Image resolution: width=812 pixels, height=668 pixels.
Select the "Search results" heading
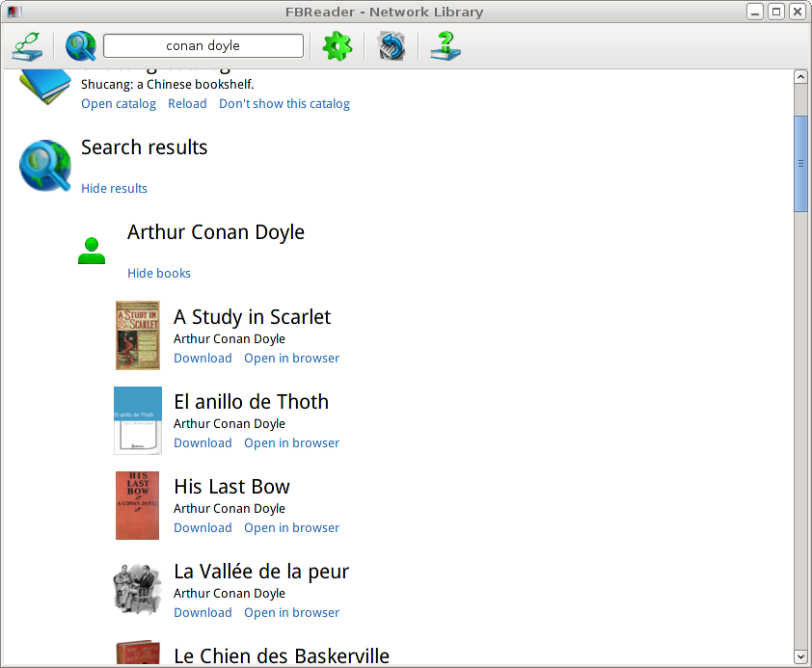tap(145, 147)
